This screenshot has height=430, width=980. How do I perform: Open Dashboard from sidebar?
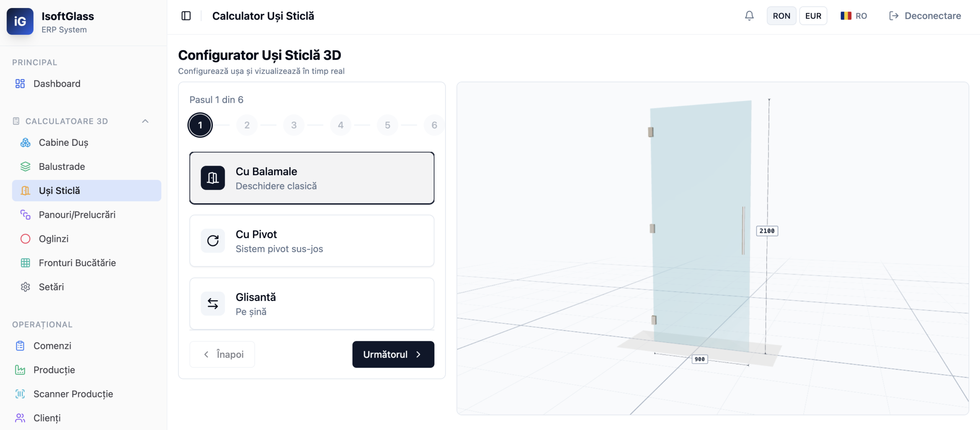tap(57, 84)
